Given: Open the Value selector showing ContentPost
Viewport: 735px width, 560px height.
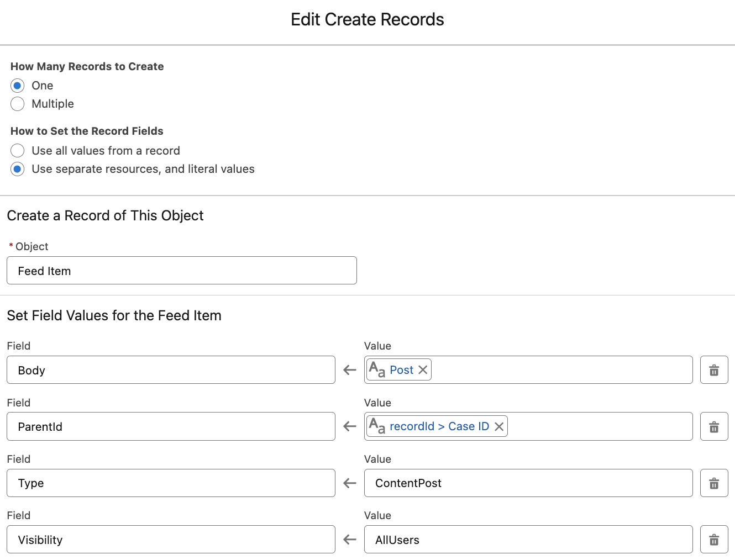Looking at the screenshot, I should click(528, 483).
